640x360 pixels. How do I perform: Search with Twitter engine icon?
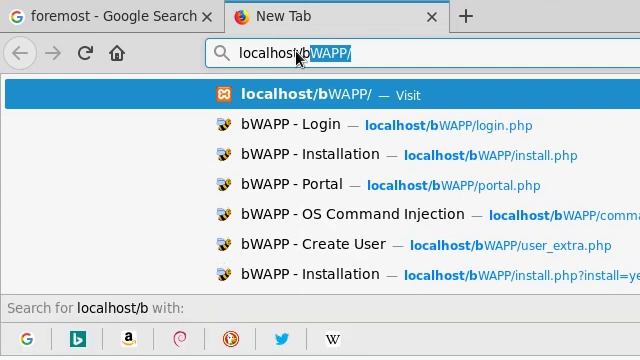click(x=282, y=339)
